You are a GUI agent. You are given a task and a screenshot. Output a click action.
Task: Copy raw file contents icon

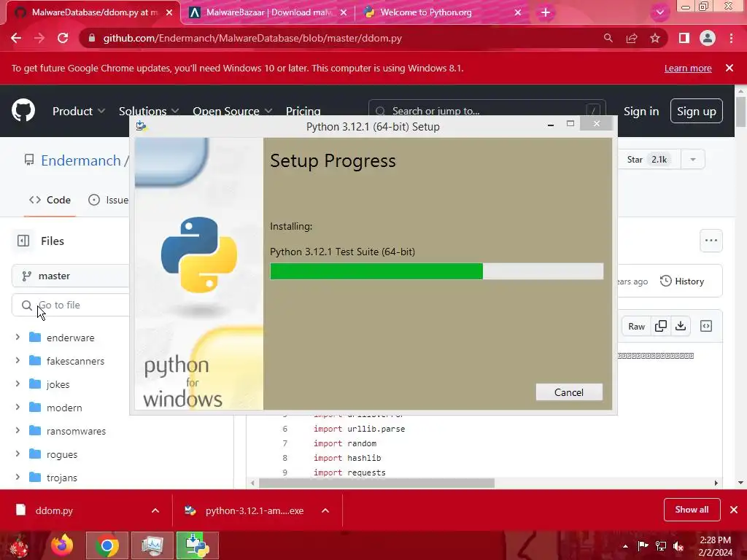tap(661, 326)
